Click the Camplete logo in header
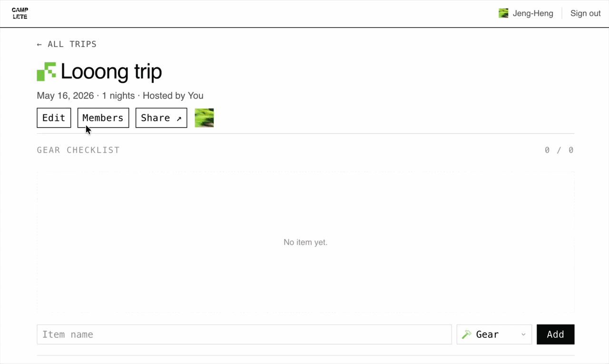 click(x=20, y=13)
